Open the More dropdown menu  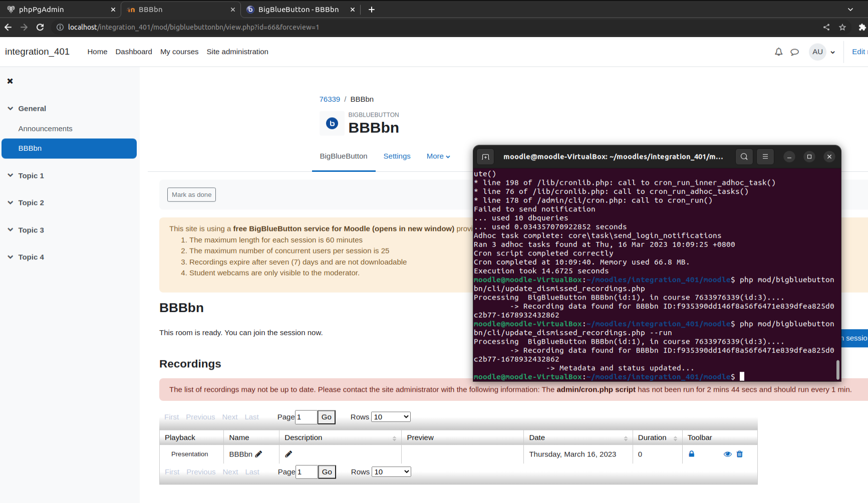pos(438,156)
